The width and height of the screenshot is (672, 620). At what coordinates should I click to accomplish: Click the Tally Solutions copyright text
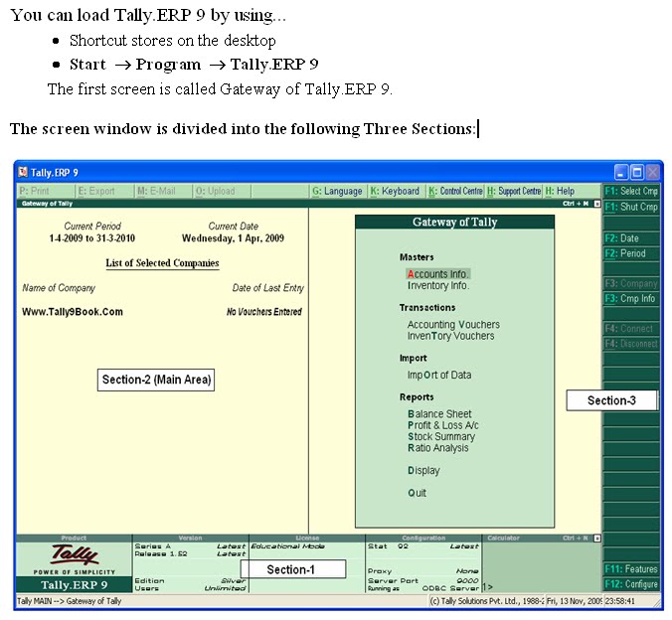coord(486,601)
